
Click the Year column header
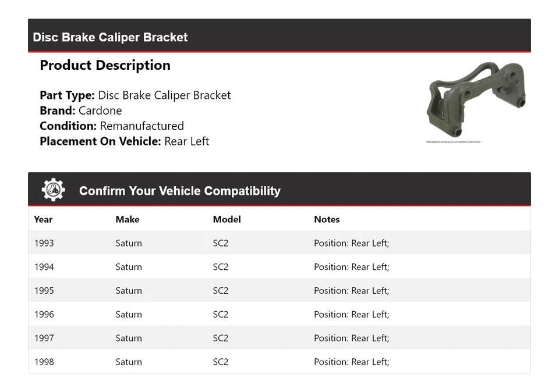[43, 219]
